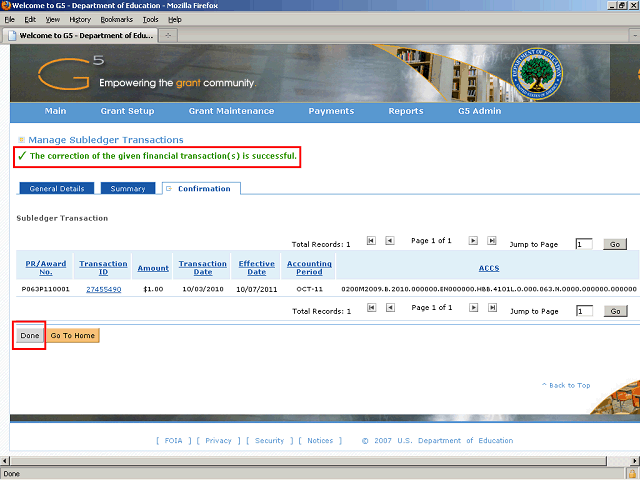Open the Grant Maintenance menu

(x=231, y=111)
